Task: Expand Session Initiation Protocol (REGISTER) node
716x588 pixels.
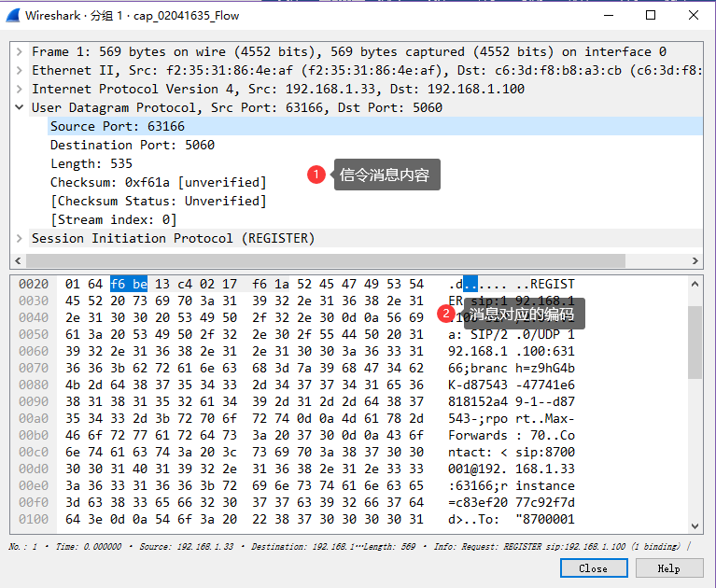Action: click(x=20, y=238)
